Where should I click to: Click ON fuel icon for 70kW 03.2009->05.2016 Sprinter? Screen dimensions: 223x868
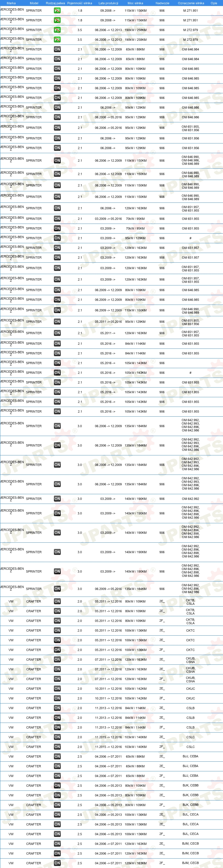tap(57, 219)
